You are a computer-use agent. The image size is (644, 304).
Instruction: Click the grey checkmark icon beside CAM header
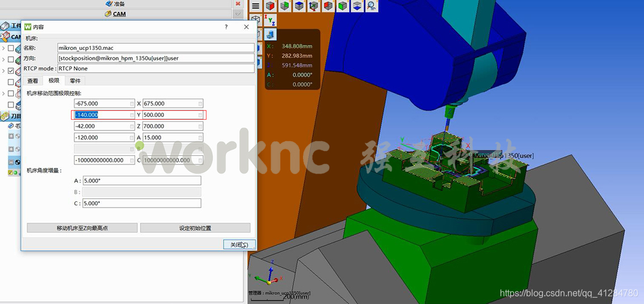[x=238, y=14]
